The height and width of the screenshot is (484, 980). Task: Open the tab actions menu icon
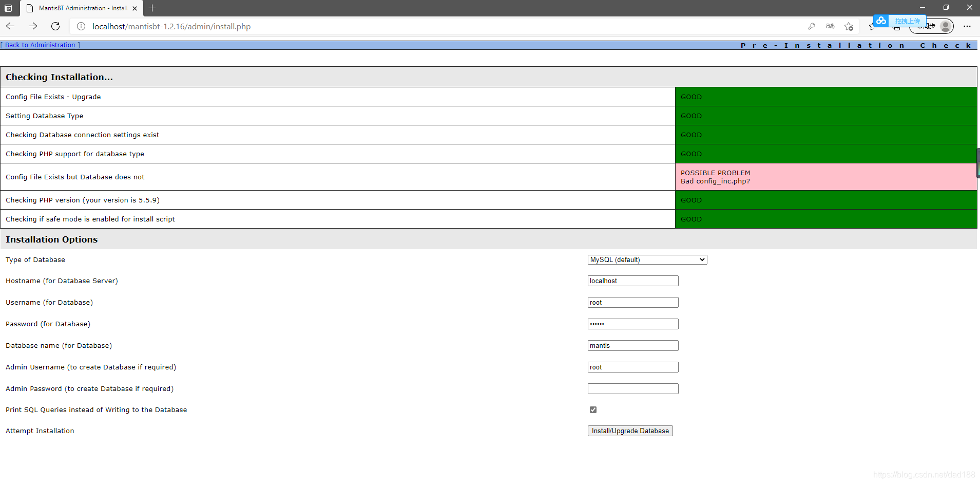tap(8, 8)
